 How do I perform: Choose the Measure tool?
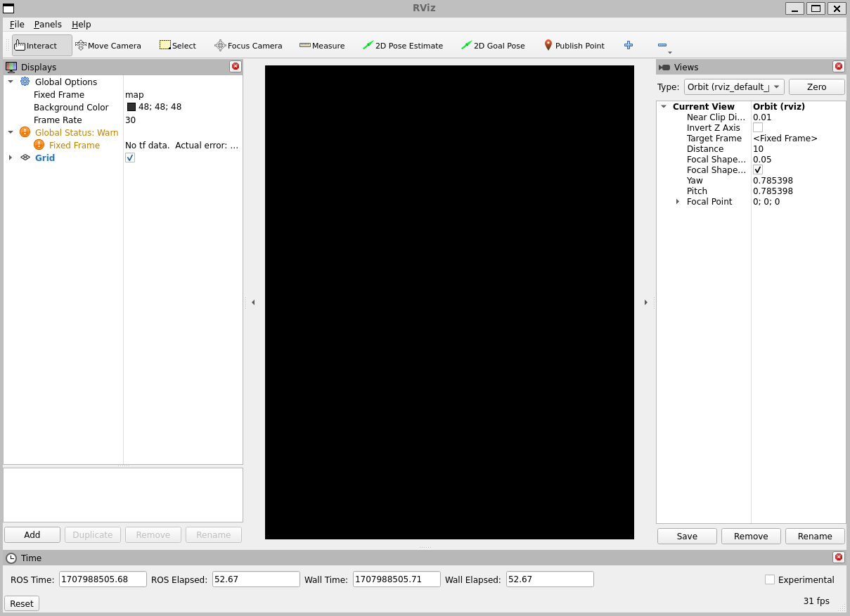(322, 45)
